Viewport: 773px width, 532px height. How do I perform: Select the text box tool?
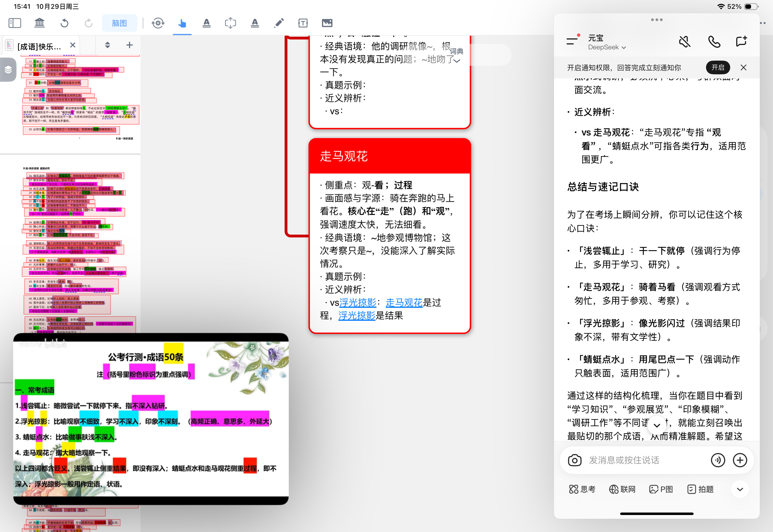pyautogui.click(x=303, y=23)
